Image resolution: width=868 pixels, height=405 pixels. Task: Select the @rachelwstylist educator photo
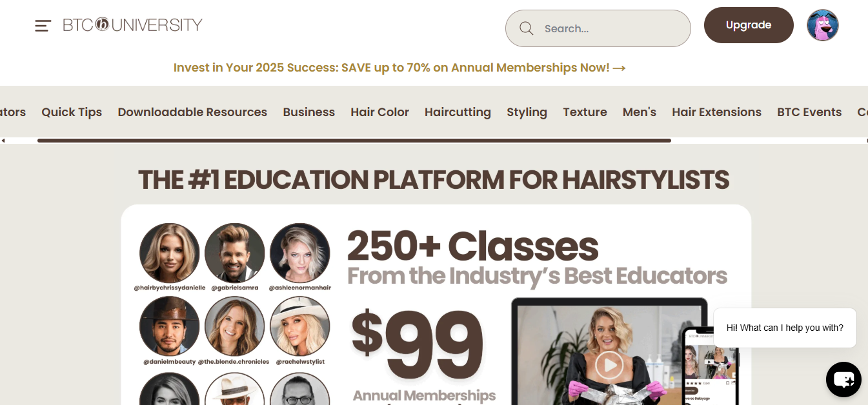300,326
